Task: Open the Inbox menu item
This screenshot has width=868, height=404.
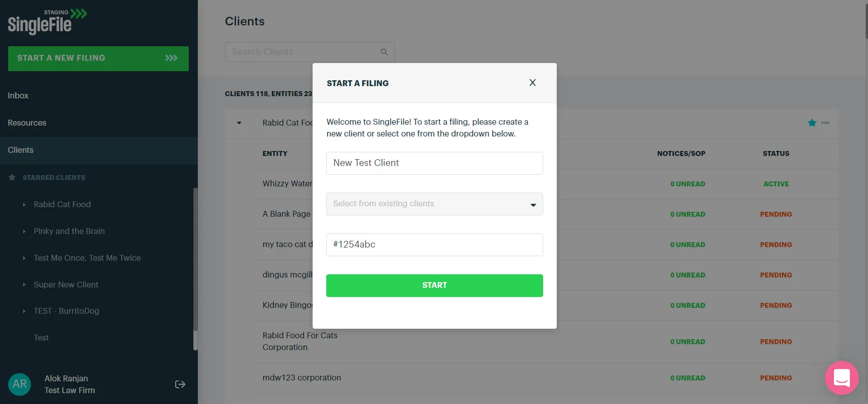Action: coord(18,96)
